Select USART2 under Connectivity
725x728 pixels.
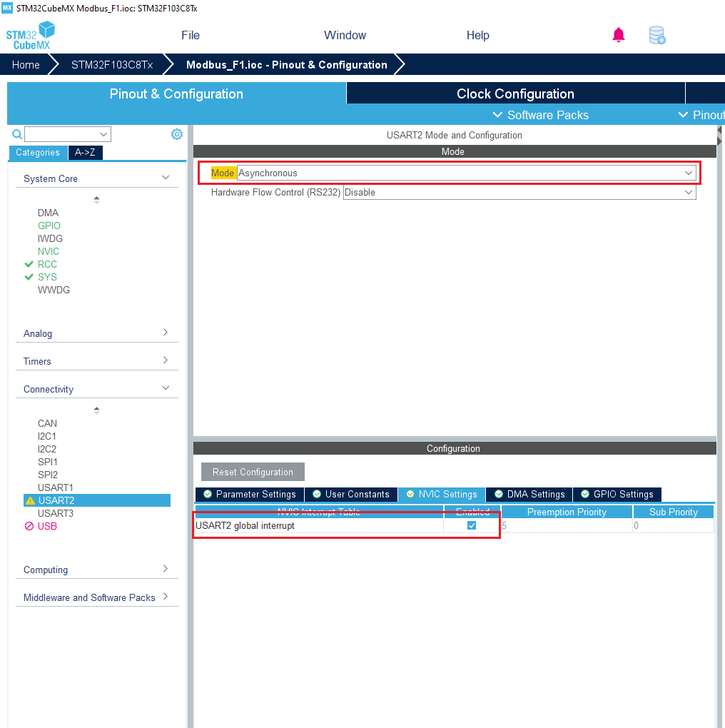coord(97,500)
